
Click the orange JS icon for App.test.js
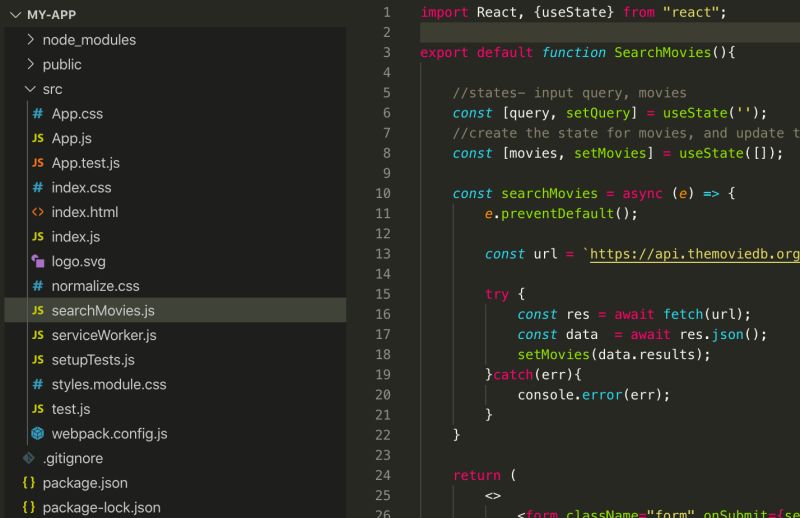[38, 163]
